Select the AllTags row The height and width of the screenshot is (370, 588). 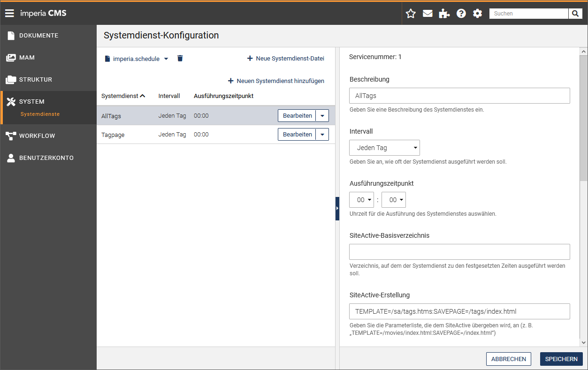tap(216, 115)
